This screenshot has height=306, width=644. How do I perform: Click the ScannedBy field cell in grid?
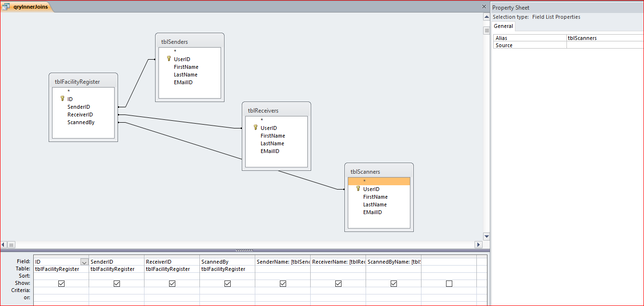coord(227,262)
